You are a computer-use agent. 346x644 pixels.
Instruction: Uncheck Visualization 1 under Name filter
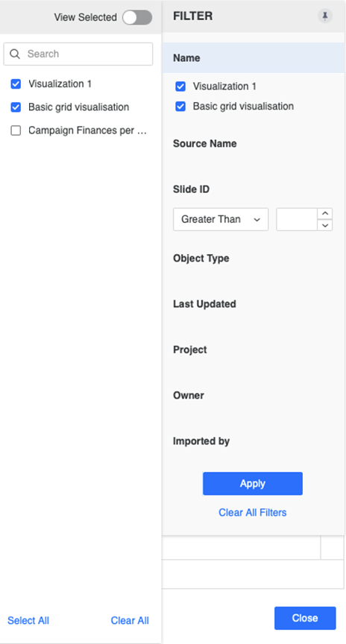pos(180,86)
